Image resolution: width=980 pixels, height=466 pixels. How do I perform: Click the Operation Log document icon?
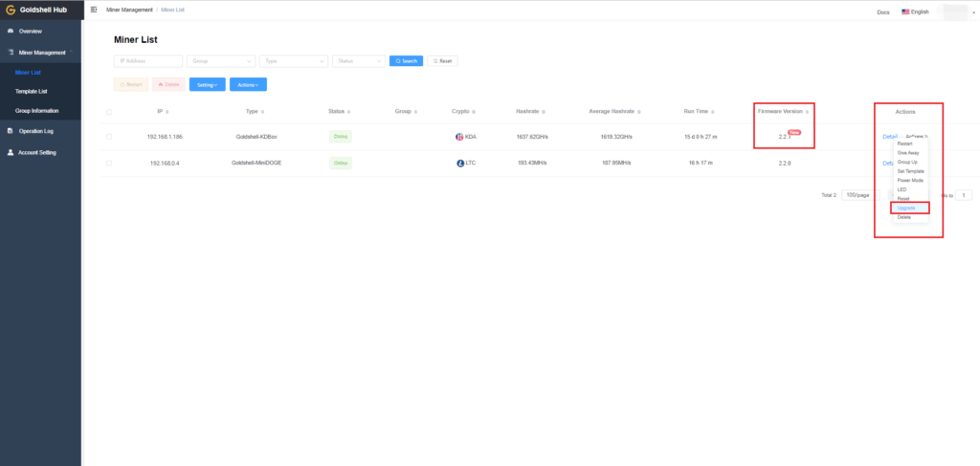tap(11, 131)
